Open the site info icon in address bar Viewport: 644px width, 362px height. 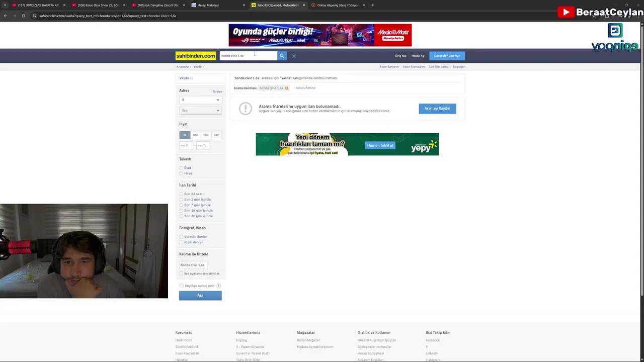pos(34,16)
